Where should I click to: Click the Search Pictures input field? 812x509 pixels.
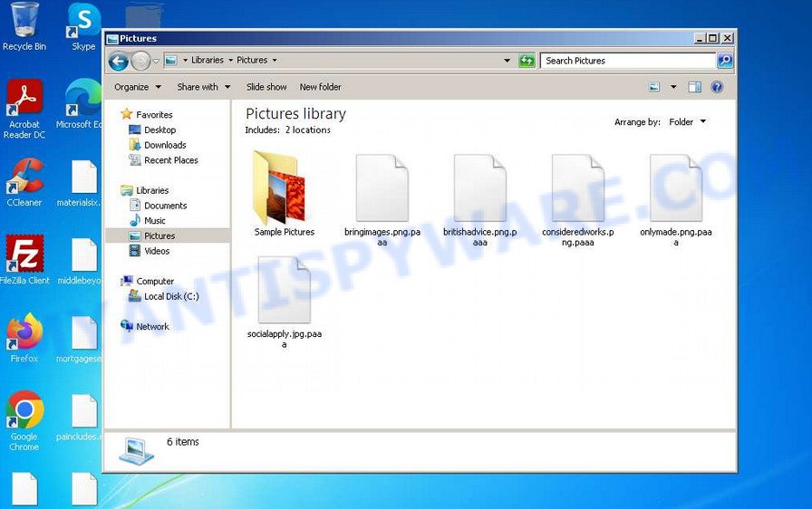point(627,61)
